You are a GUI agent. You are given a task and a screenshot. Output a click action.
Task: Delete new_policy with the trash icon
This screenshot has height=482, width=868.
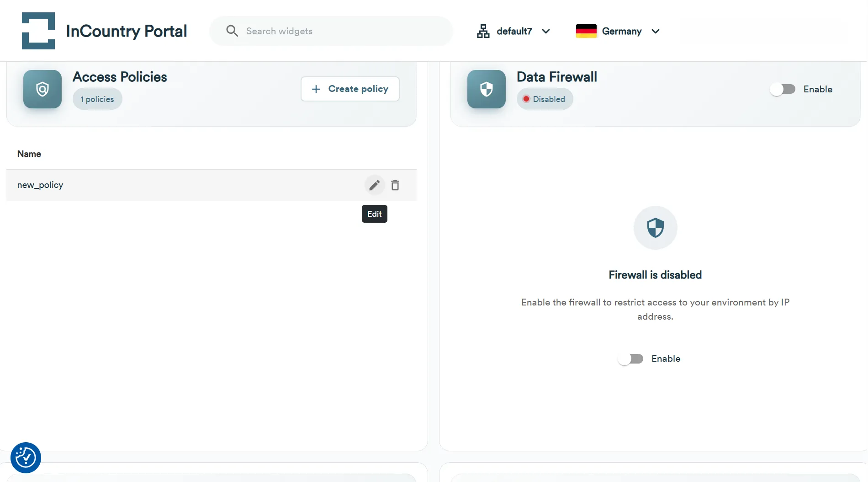395,185
